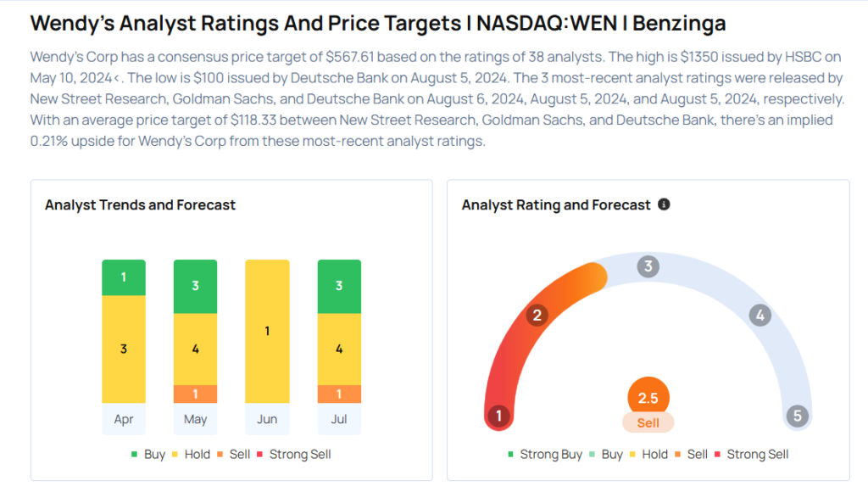868x492 pixels.
Task: Click gauge marker number 5
Action: click(796, 416)
